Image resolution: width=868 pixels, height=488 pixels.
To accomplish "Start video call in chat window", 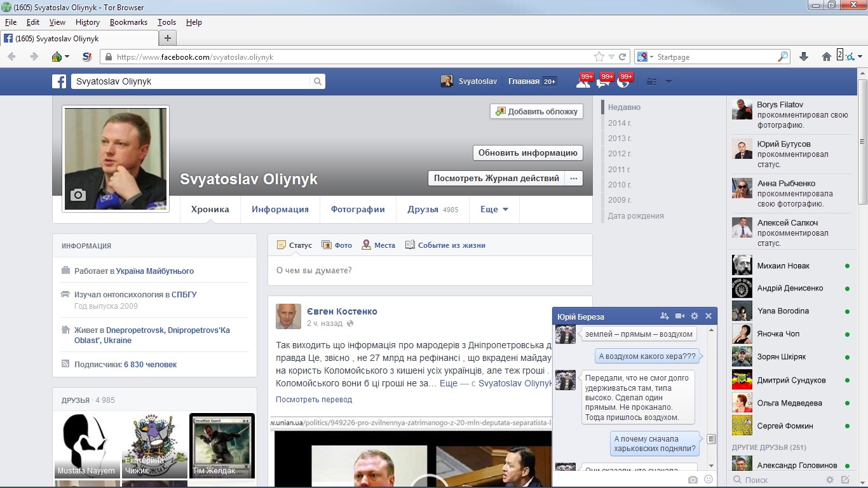I will tap(680, 316).
